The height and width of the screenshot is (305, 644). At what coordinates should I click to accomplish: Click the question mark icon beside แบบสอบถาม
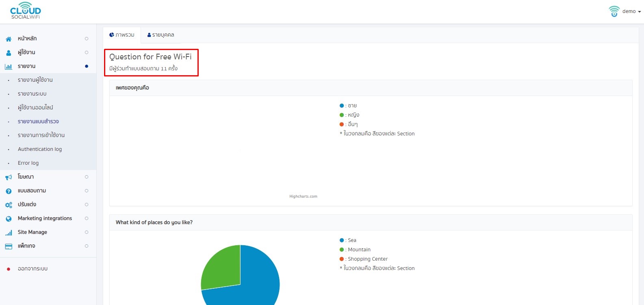pyautogui.click(x=9, y=191)
